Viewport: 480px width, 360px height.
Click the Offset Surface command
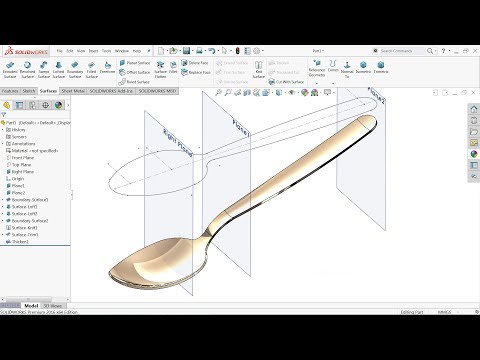point(135,72)
